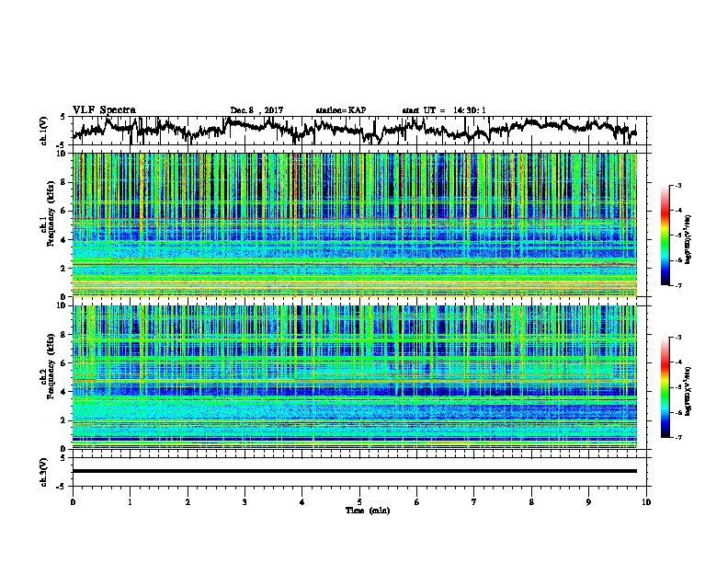The width and height of the screenshot is (728, 563).
Task: Click time axis tick label "3"
Action: pyautogui.click(x=245, y=502)
